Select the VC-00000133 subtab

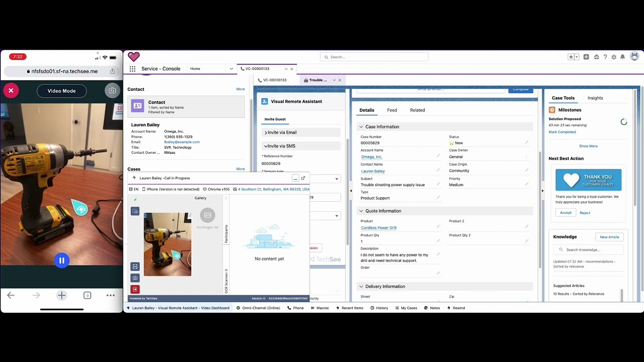(x=275, y=80)
